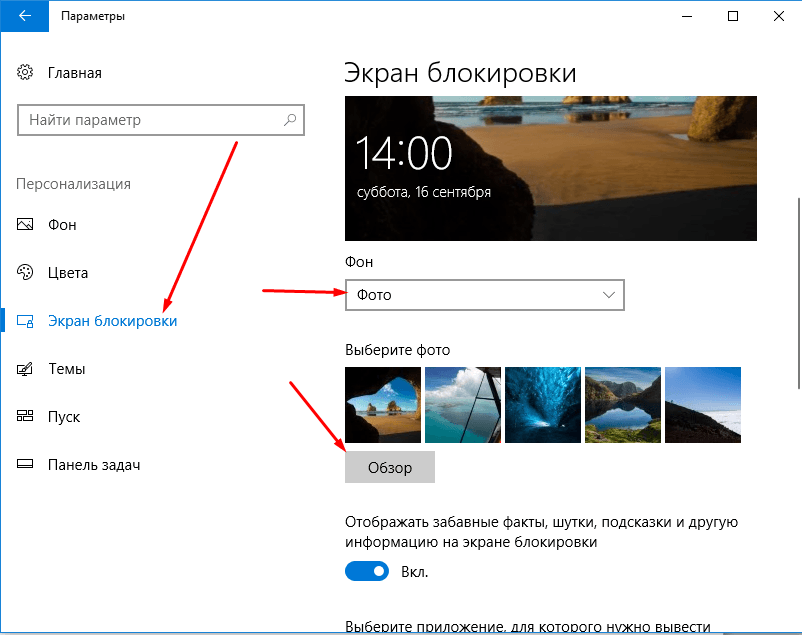Click the Темы brush icon
This screenshot has width=802, height=635.
(25, 368)
